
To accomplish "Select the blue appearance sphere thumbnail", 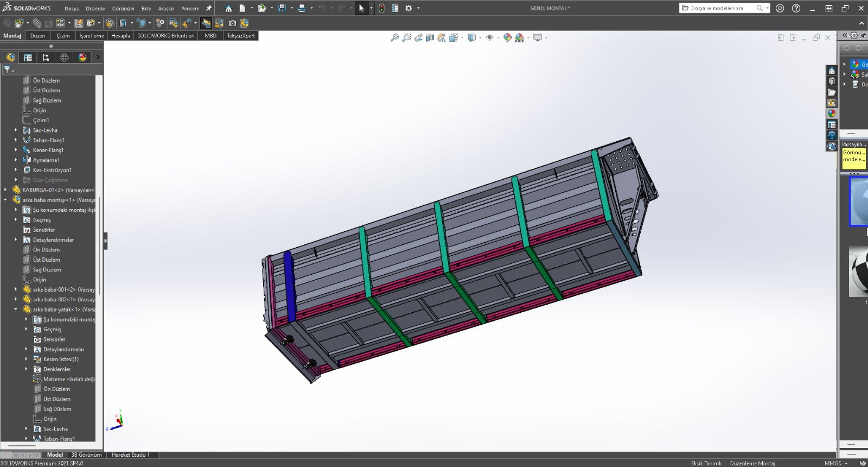I will [x=859, y=201].
